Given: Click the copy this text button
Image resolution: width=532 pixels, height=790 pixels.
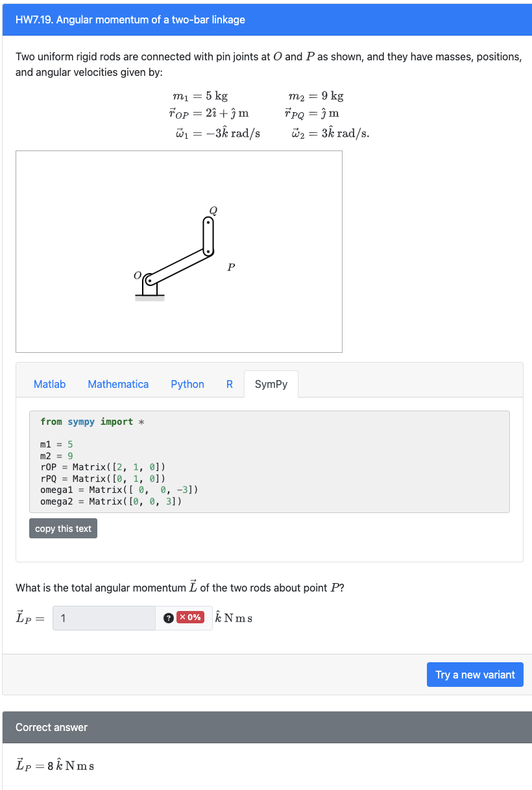Looking at the screenshot, I should pyautogui.click(x=62, y=528).
